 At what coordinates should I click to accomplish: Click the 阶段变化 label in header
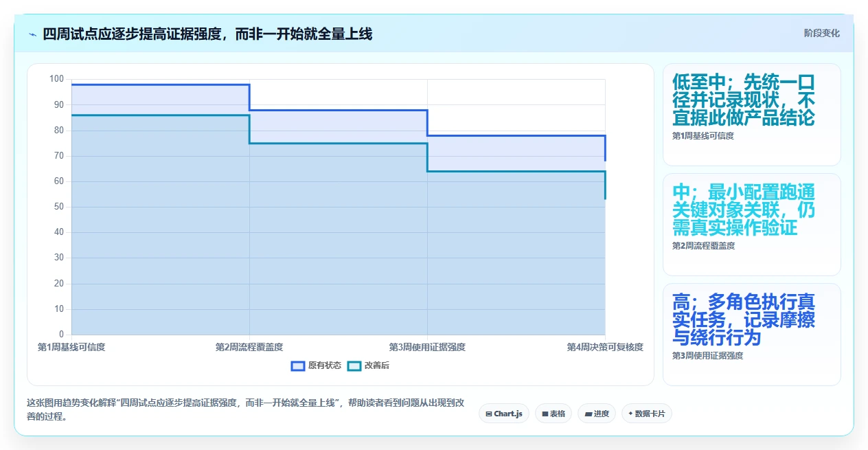point(821,33)
